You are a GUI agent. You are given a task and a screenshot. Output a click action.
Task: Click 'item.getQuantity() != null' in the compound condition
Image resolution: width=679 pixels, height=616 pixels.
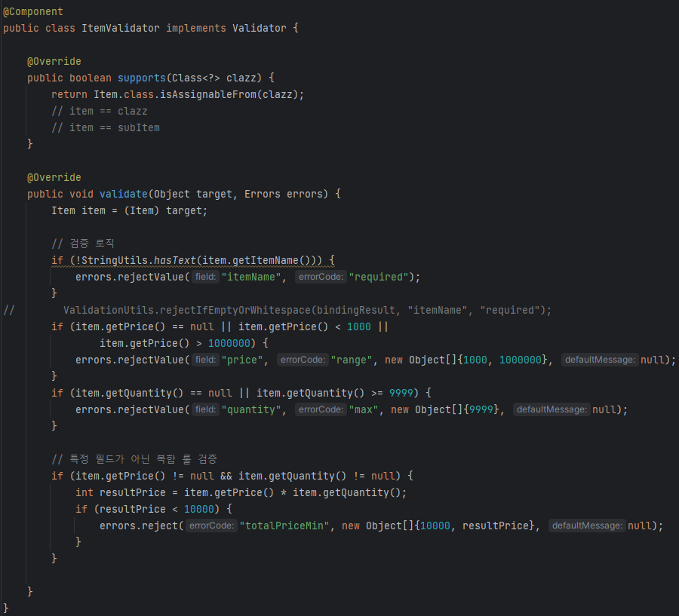(317, 477)
